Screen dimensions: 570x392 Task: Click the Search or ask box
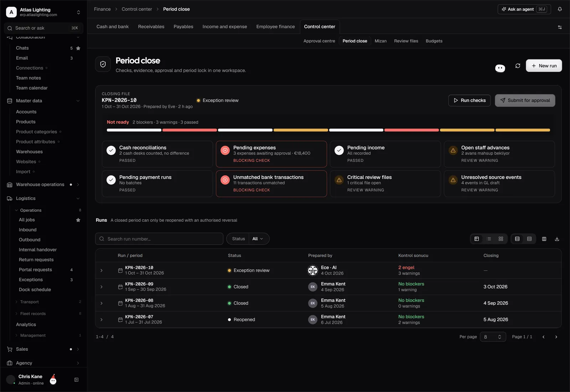[x=43, y=28]
